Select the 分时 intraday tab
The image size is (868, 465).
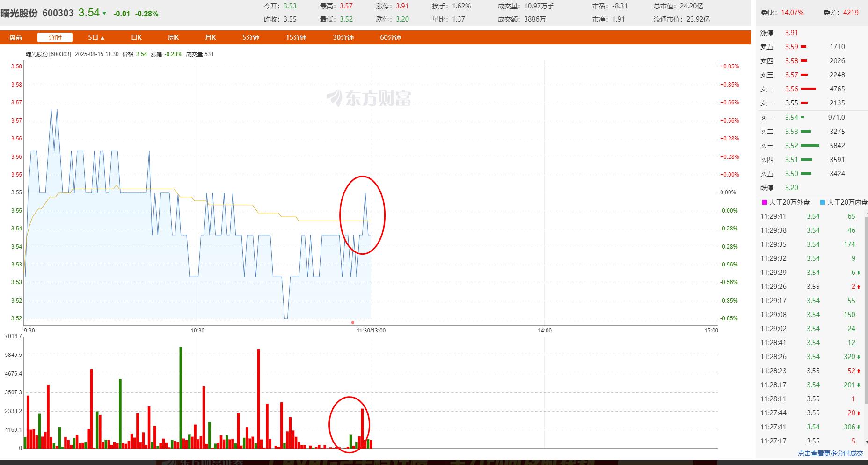point(55,37)
